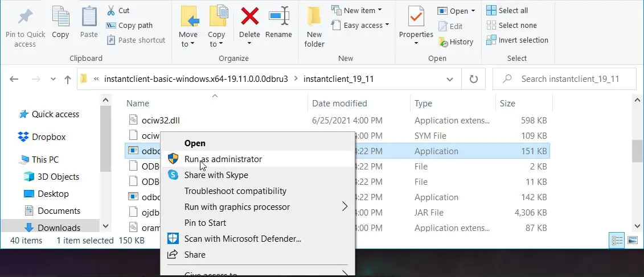Screen dimensions: 644x277
Task: Click the Cut scissors icon
Action: (x=112, y=10)
